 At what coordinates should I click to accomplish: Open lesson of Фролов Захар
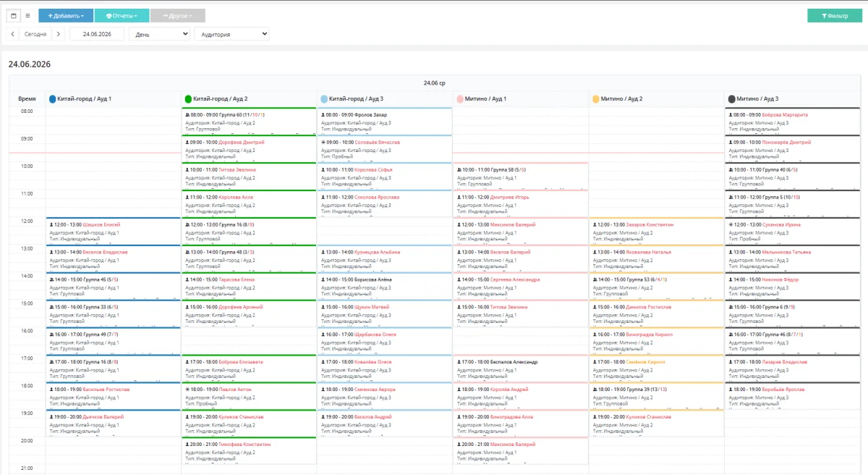point(385,121)
